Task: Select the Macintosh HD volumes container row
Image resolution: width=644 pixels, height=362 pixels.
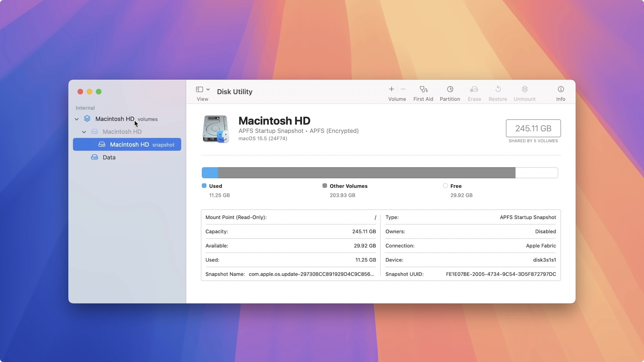Action: click(x=115, y=119)
